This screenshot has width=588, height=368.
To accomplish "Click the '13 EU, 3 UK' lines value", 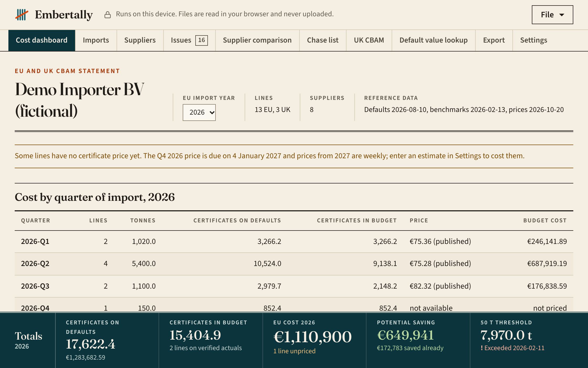I will 272,110.
